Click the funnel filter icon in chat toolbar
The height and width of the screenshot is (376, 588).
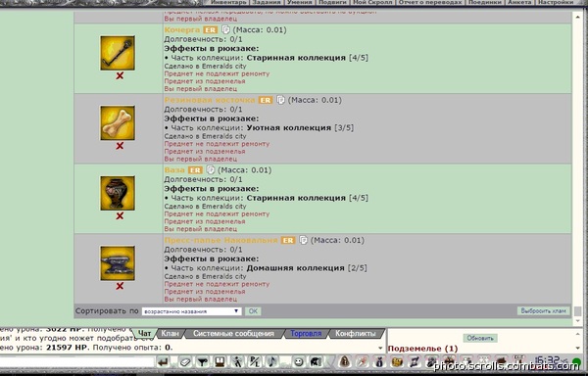(203, 362)
